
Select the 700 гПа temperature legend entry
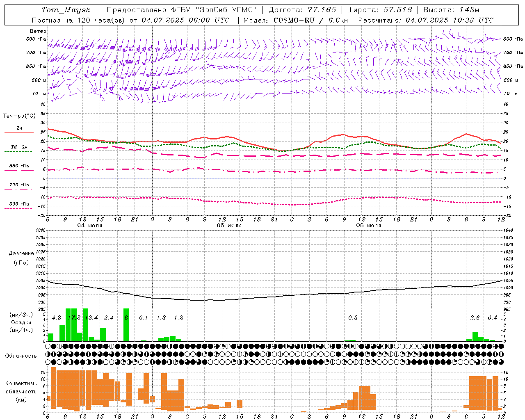coord(19,185)
